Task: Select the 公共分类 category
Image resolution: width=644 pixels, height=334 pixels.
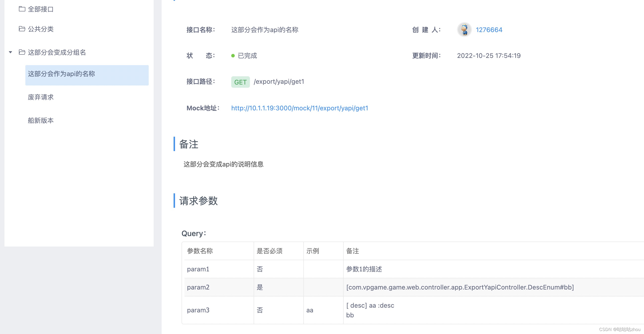Action: click(x=41, y=29)
